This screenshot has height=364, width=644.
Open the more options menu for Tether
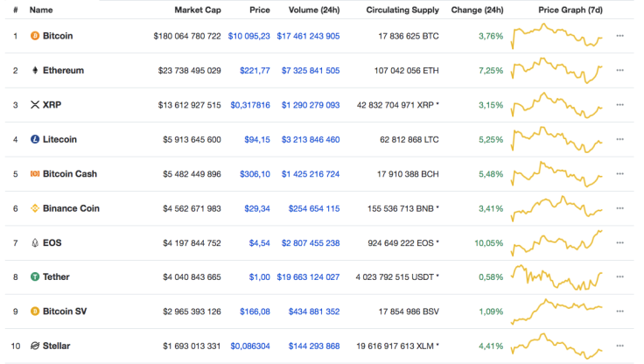click(x=620, y=276)
